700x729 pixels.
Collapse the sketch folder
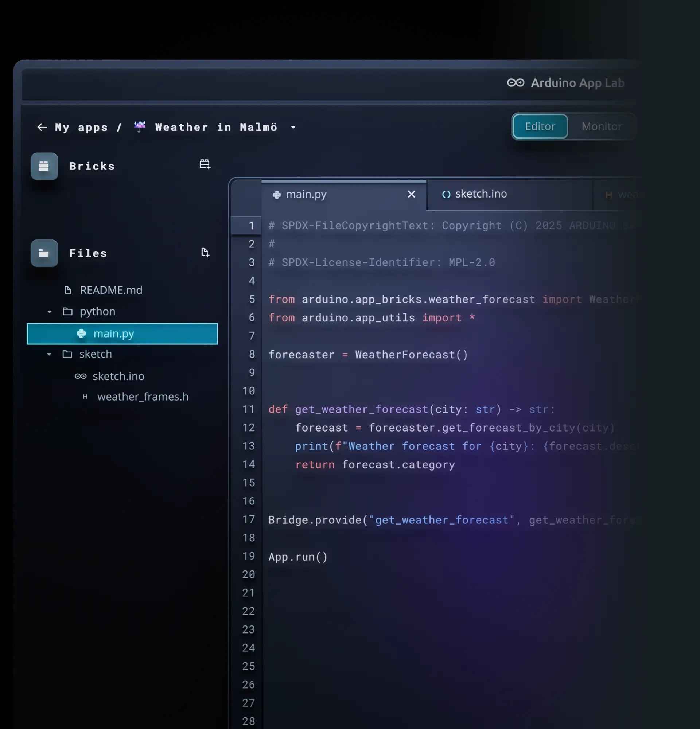(x=50, y=354)
